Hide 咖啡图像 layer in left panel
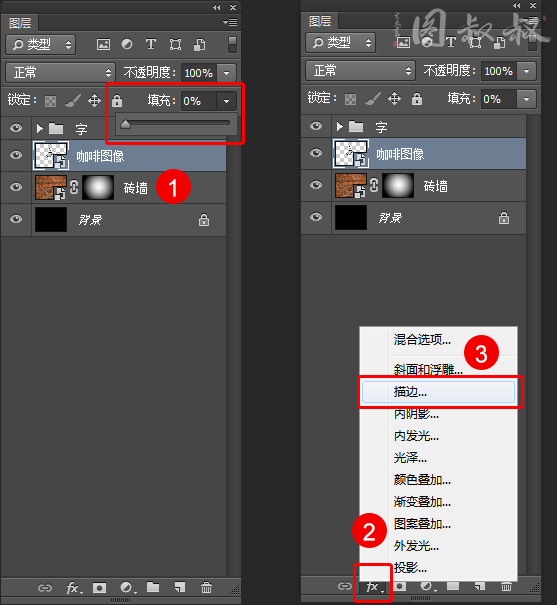This screenshot has width=557, height=605. tap(16, 155)
